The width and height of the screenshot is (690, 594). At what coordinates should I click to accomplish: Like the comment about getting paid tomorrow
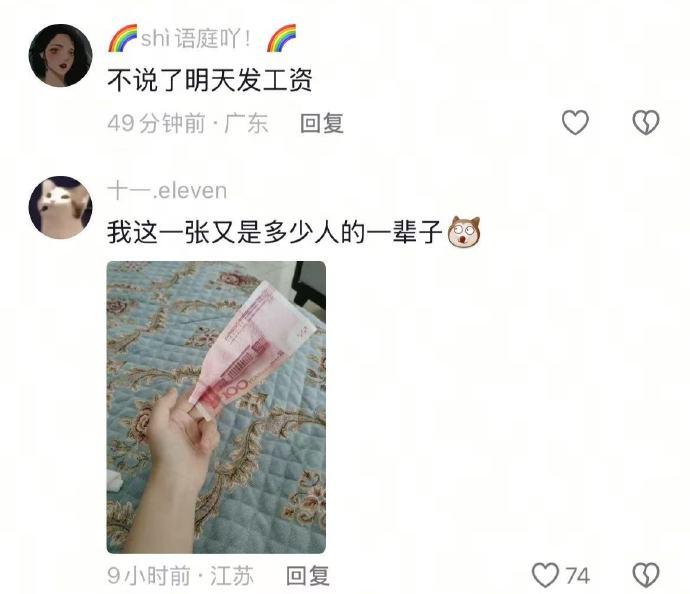point(575,122)
